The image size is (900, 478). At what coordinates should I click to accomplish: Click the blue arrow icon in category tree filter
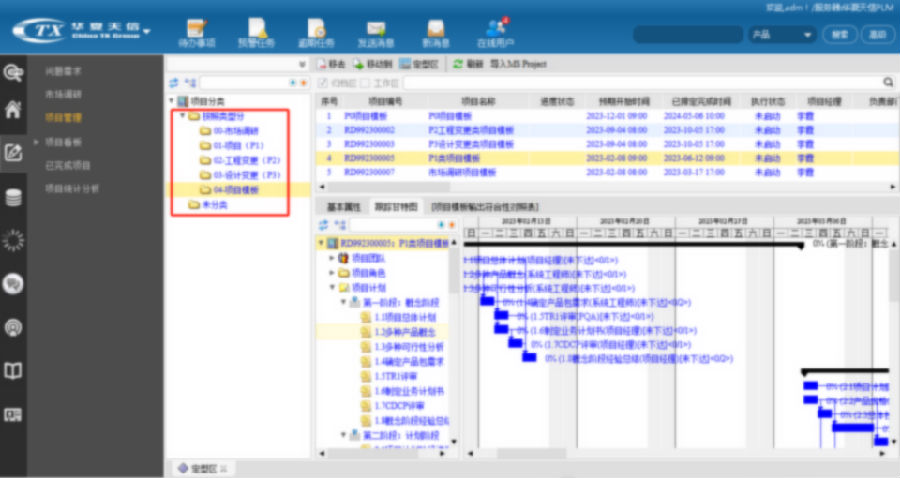(293, 83)
